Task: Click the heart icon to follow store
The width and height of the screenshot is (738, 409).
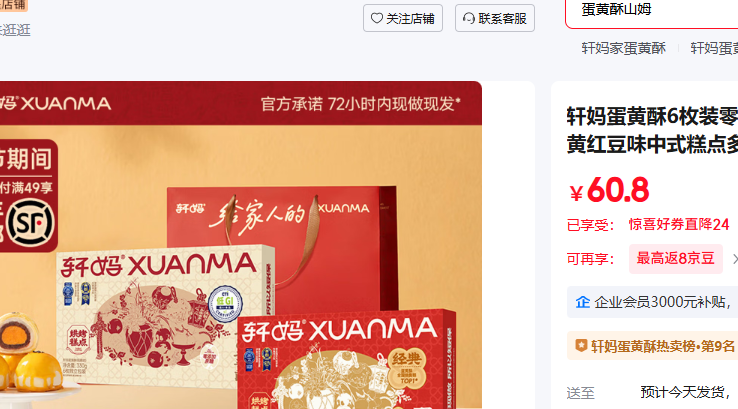Action: click(x=377, y=18)
